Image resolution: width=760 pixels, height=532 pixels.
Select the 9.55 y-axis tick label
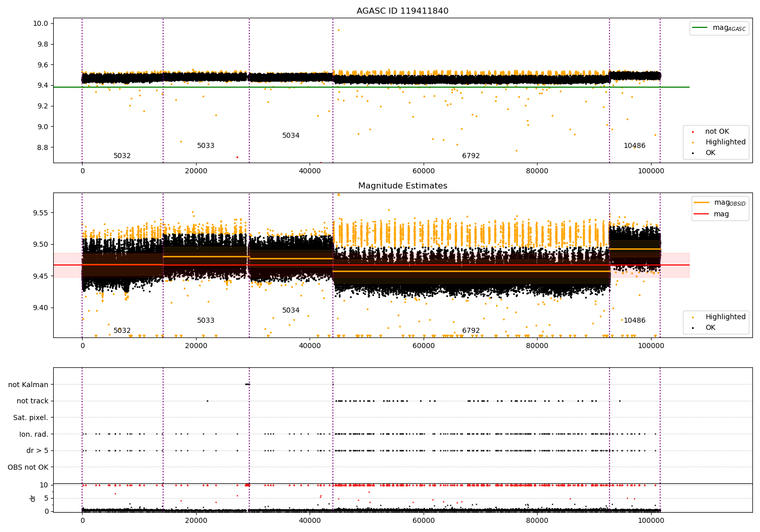41,213
